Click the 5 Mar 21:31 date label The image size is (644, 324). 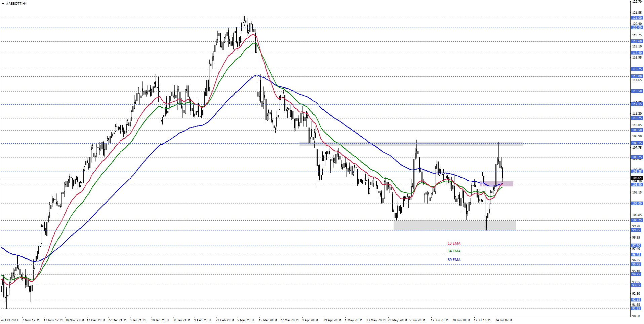246,320
